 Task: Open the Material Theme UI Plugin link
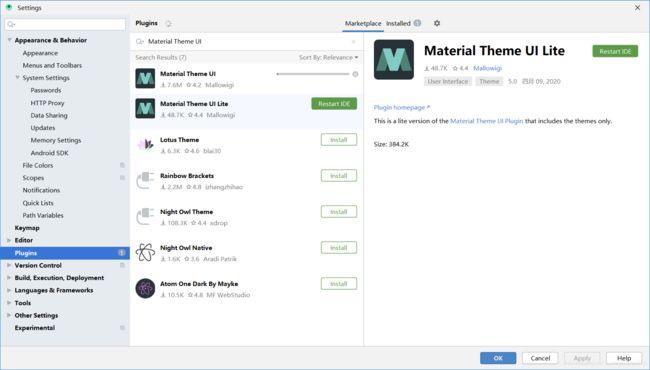(487, 121)
